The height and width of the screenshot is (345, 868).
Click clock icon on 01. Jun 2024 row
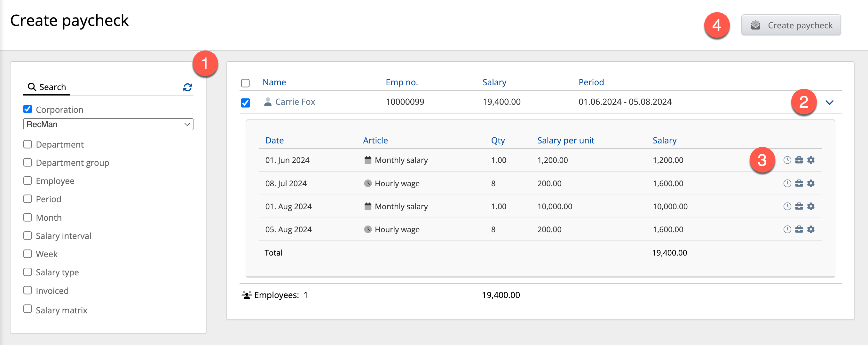pos(787,160)
